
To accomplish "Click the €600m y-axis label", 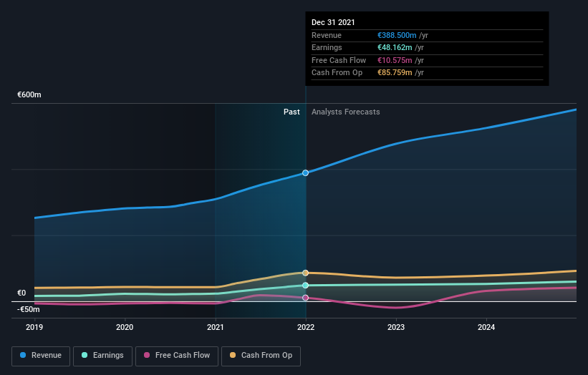I will [x=29, y=94].
